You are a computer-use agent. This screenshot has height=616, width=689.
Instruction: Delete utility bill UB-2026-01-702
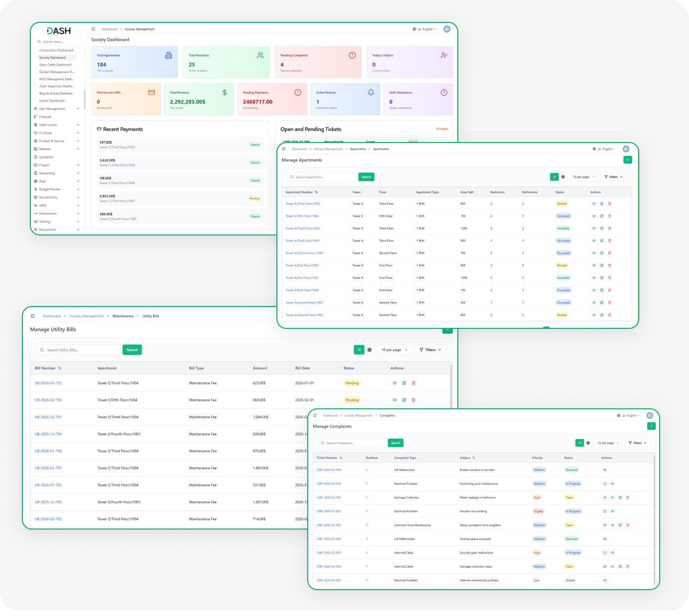(414, 383)
